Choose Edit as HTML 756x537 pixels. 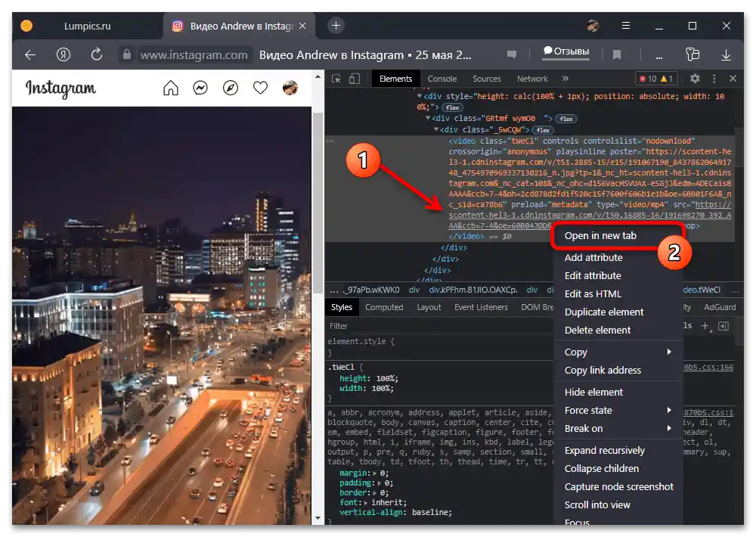click(593, 294)
